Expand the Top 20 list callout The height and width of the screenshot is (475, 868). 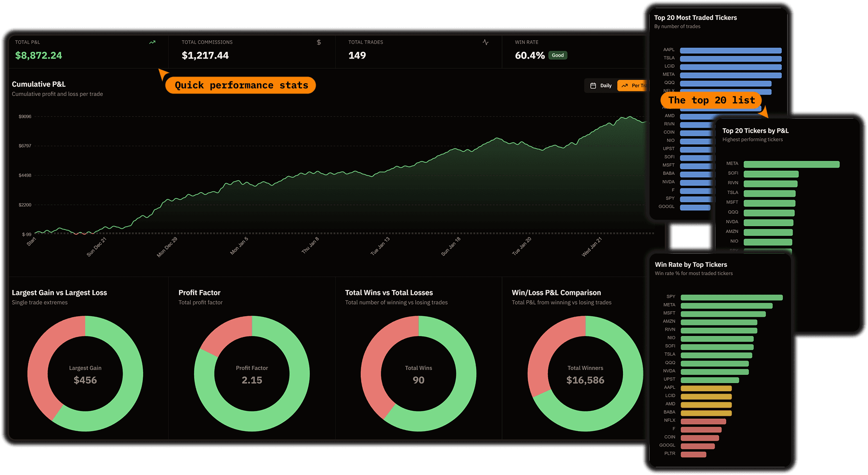tap(711, 100)
